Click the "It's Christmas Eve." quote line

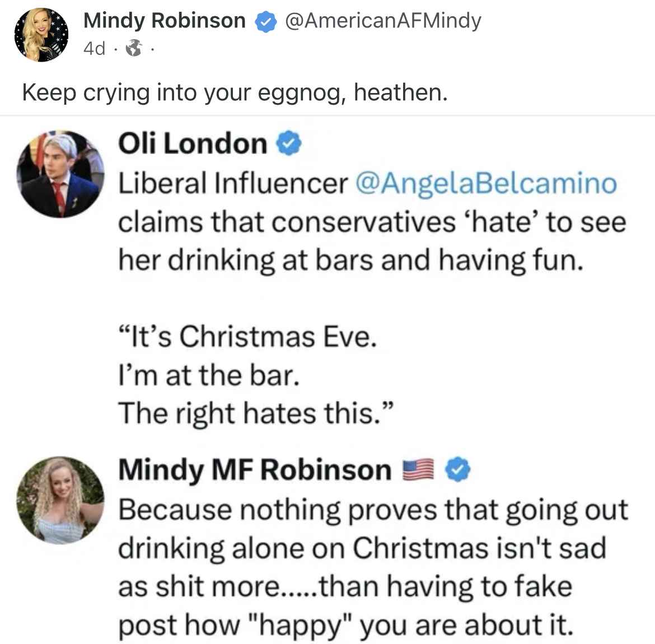tap(247, 337)
